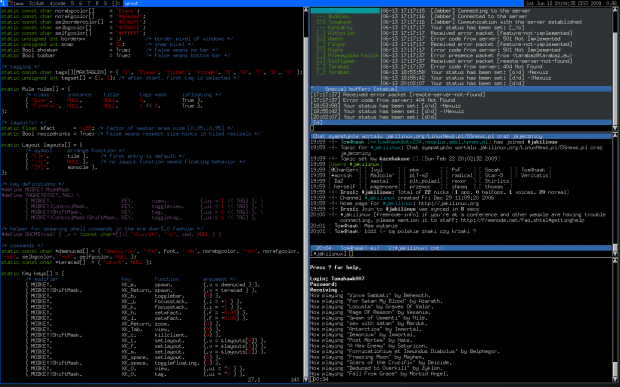Click the vim terminal vertical scrollbar
The image size is (620, 387).
(306, 194)
